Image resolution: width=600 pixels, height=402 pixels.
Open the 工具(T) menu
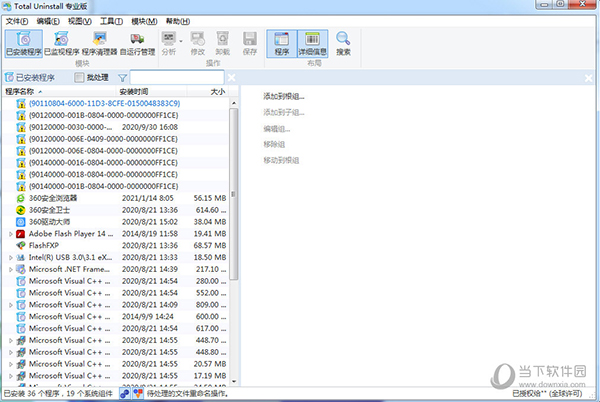tap(111, 21)
